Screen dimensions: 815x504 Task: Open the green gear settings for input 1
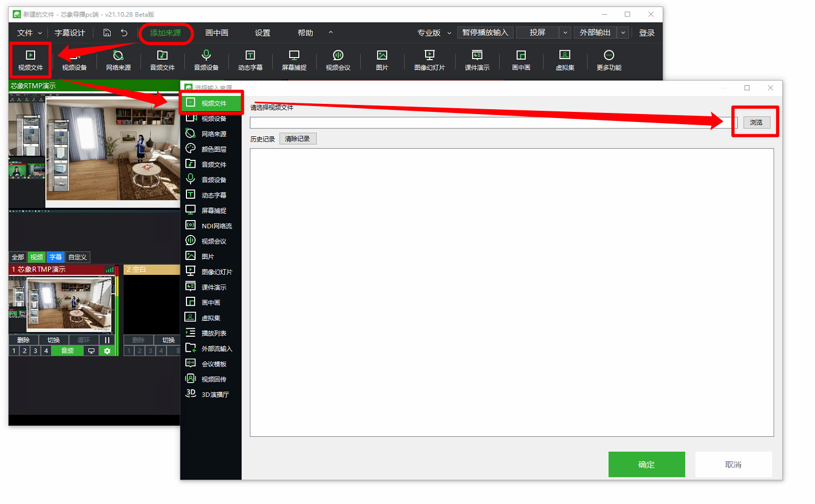pos(107,351)
